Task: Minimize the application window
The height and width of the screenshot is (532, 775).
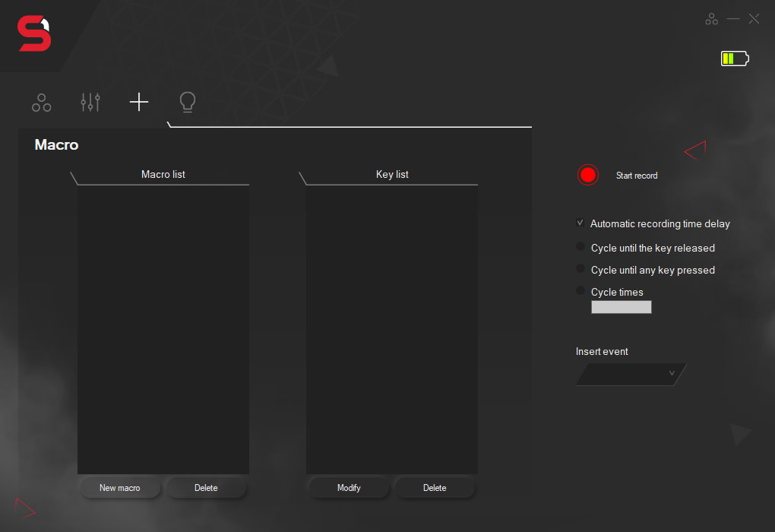Action: (732, 19)
